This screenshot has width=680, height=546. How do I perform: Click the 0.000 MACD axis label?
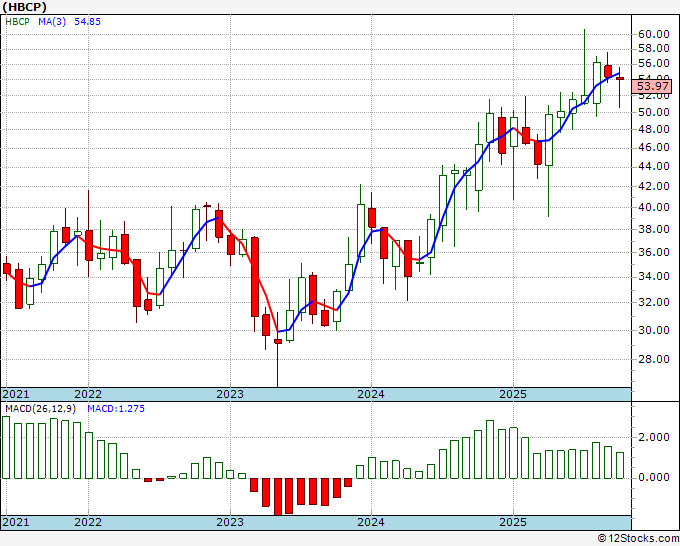coord(654,477)
